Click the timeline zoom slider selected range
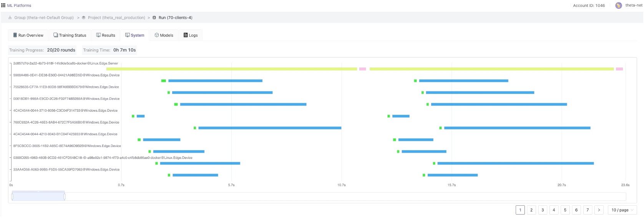Screen dimensions: 644x218 [38, 197]
